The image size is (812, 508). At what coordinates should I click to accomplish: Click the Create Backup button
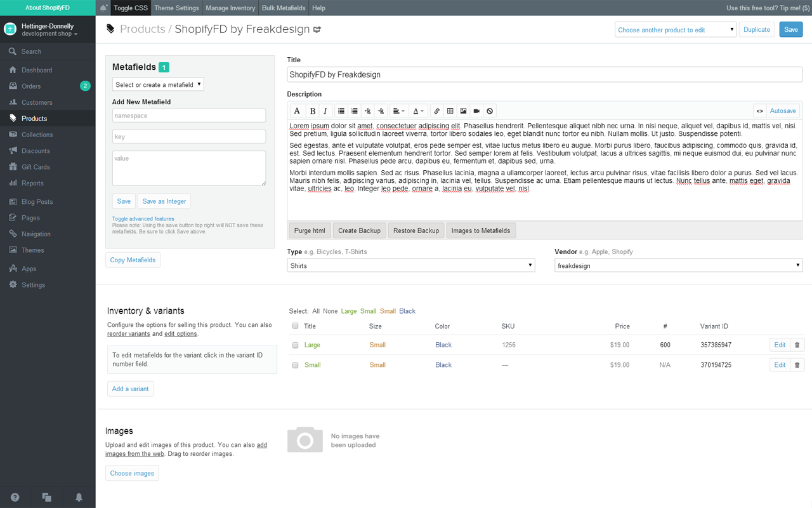point(359,231)
